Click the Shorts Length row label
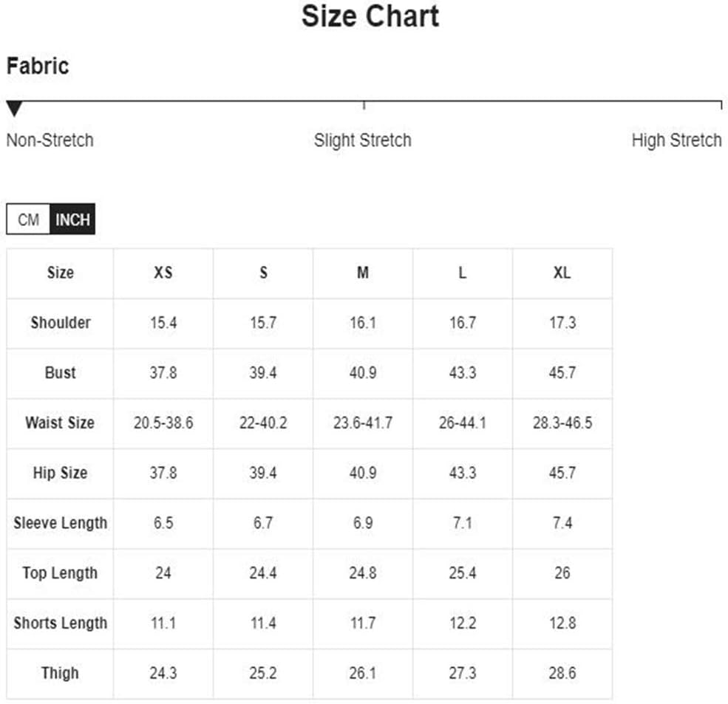The height and width of the screenshot is (704, 728). [61, 623]
